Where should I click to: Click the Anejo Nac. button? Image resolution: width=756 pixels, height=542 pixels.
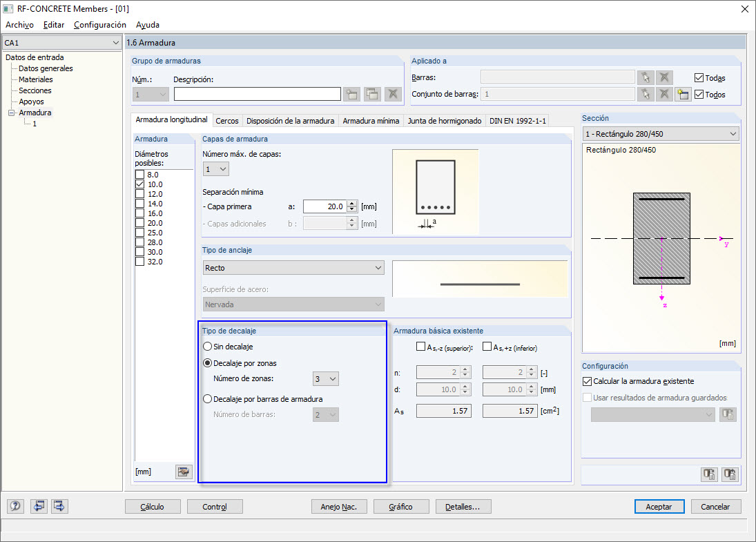point(339,507)
